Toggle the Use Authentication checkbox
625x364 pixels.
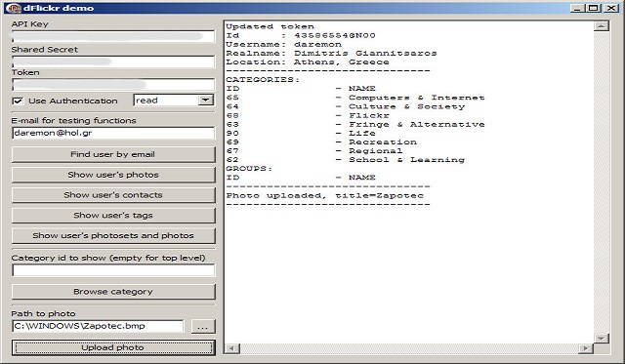coord(18,101)
